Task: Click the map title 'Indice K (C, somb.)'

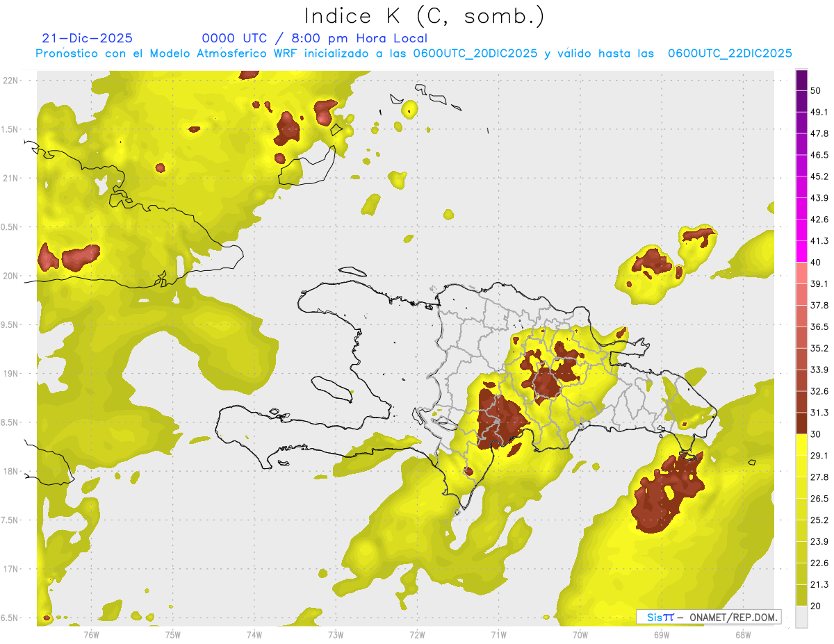Action: [425, 15]
